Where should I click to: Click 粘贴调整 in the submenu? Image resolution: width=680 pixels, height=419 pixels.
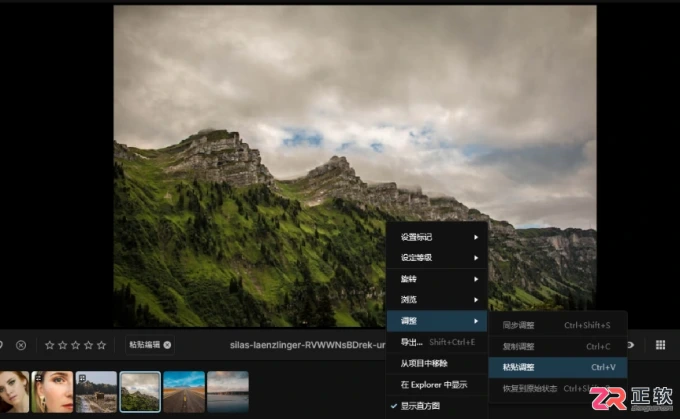coord(558,367)
